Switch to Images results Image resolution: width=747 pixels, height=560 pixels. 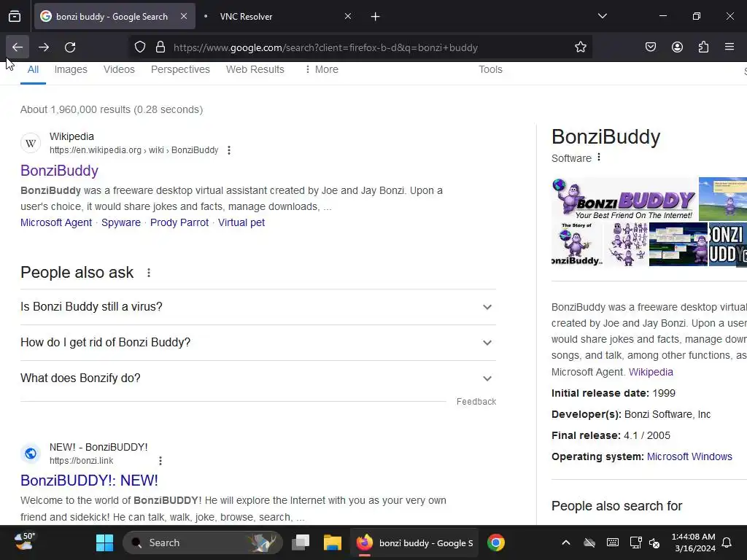click(71, 69)
